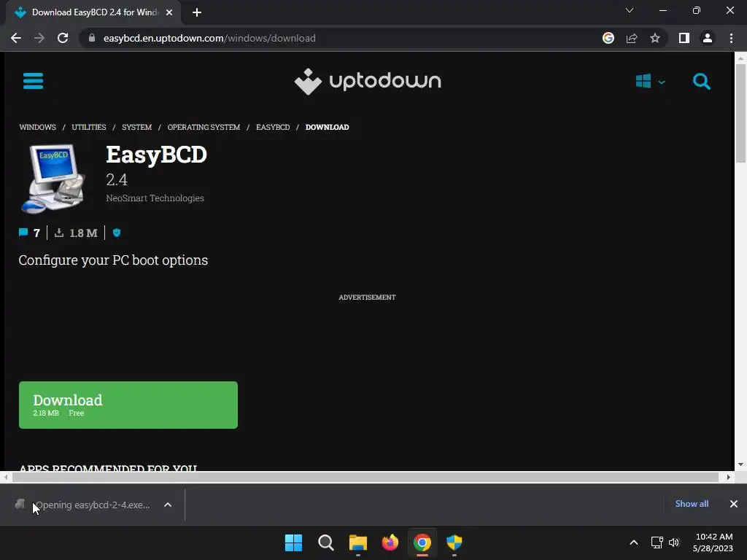Click the green Download button
Screen dimensions: 747x560
[128, 405]
